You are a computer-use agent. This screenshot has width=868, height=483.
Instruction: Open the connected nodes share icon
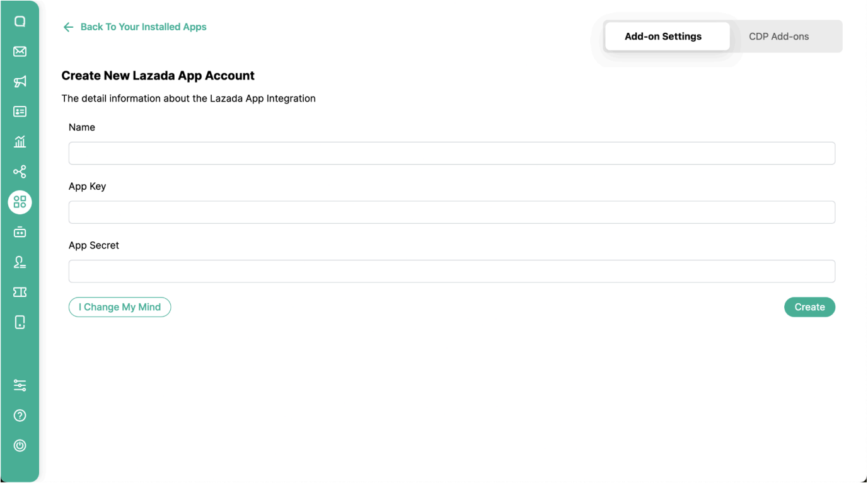[x=20, y=172]
